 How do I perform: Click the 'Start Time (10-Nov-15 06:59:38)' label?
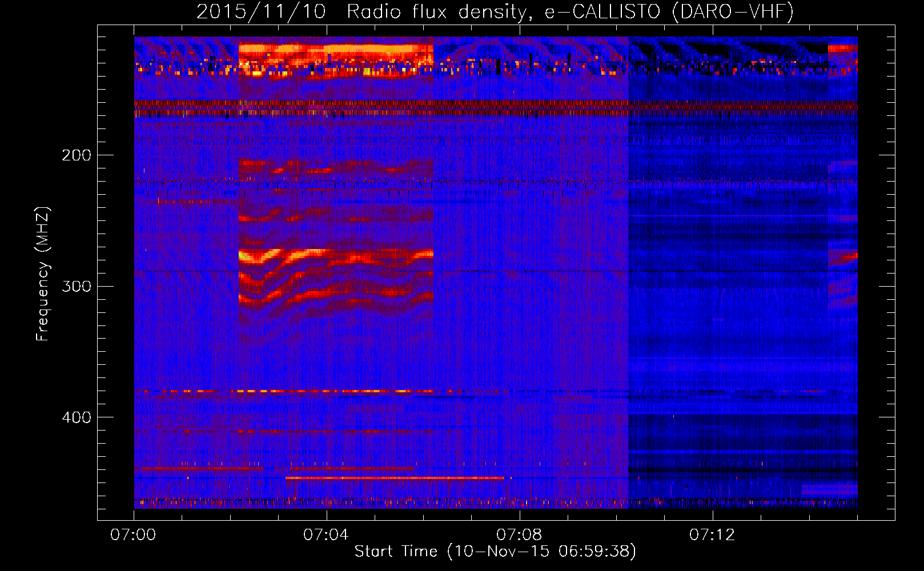[x=495, y=552]
